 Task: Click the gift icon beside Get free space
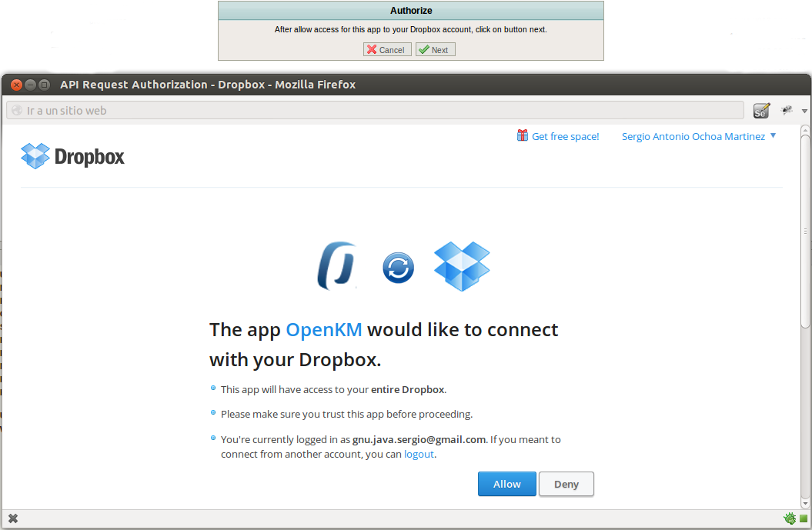pos(523,135)
